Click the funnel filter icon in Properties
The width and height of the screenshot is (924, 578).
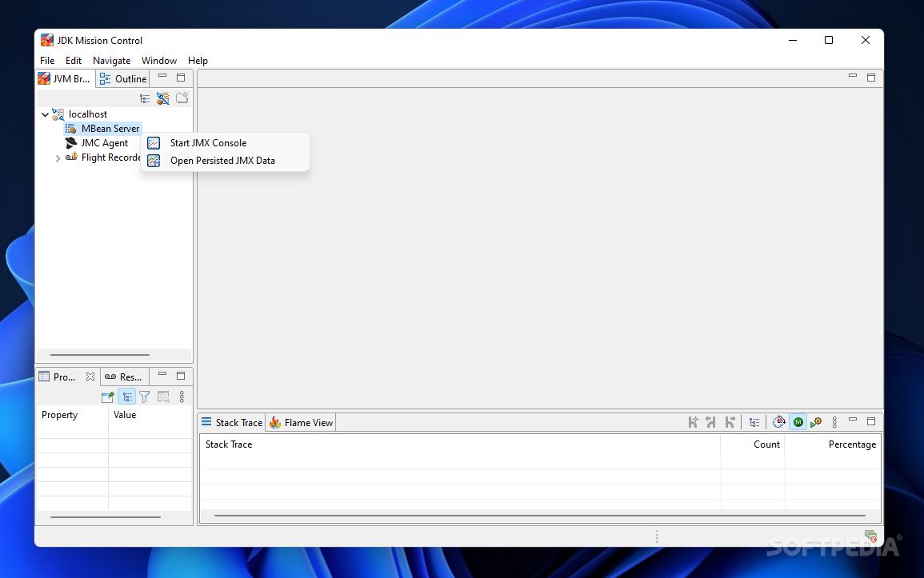click(144, 397)
